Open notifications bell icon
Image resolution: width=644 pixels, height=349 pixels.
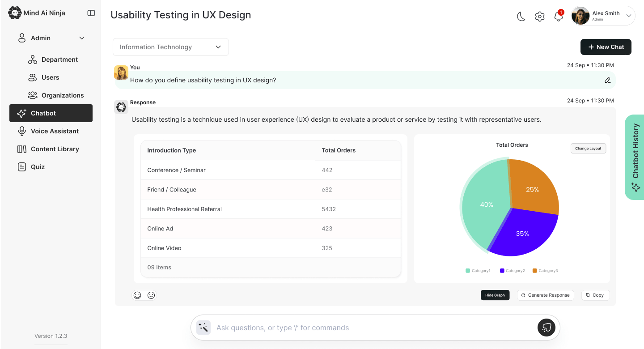558,16
